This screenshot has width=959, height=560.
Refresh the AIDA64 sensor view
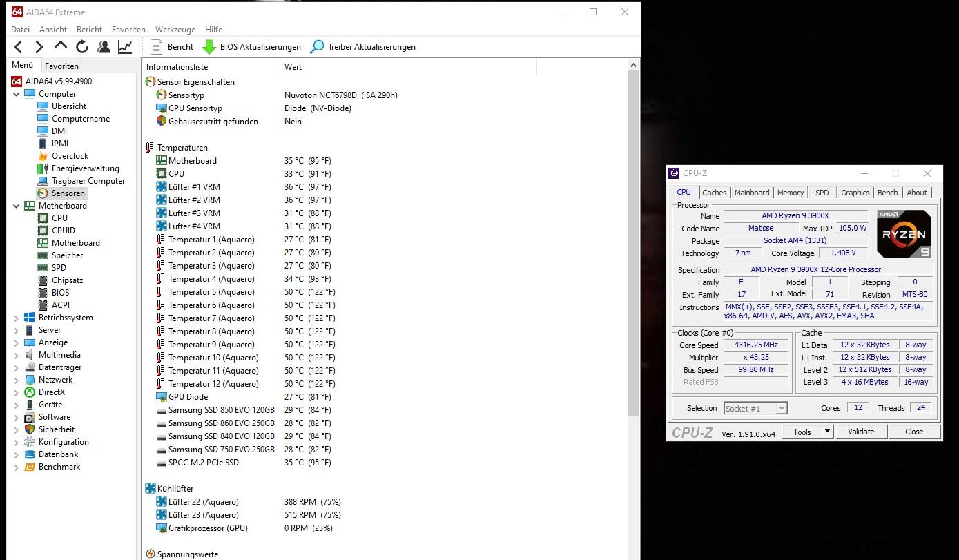tap(82, 47)
